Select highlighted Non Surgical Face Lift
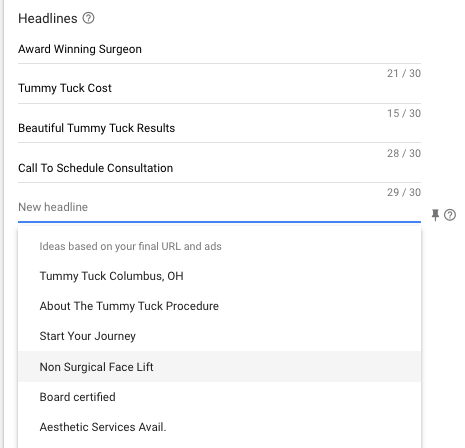Screen dimensions: 465x448 pos(219,367)
